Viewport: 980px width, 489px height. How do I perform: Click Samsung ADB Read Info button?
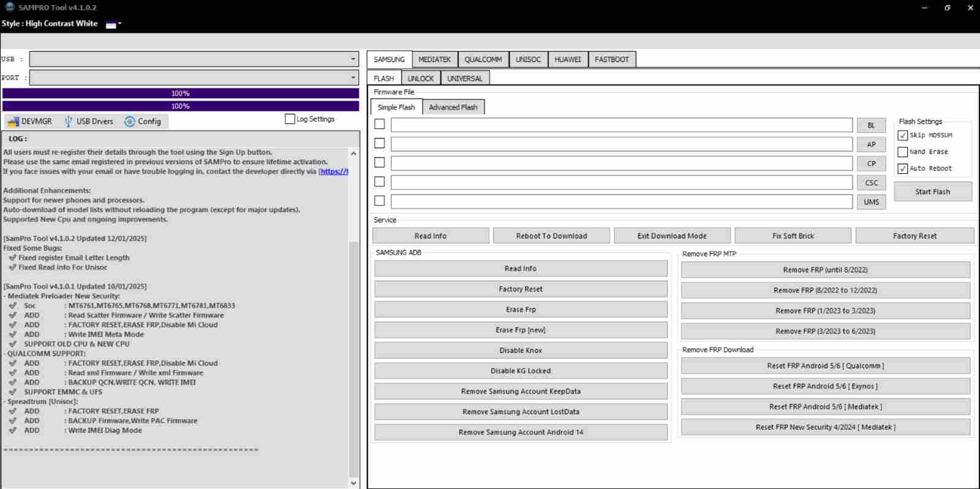point(521,268)
